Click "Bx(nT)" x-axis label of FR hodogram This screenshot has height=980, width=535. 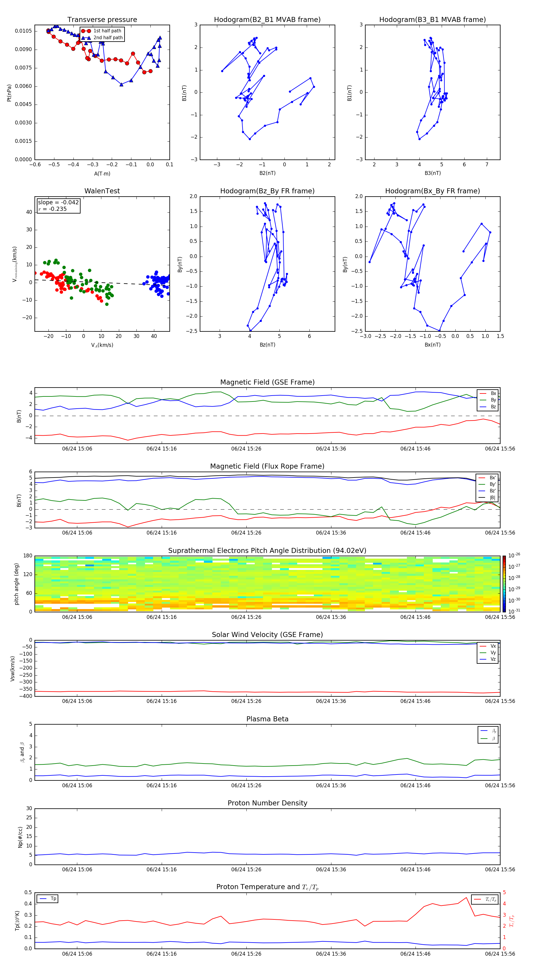432,345
